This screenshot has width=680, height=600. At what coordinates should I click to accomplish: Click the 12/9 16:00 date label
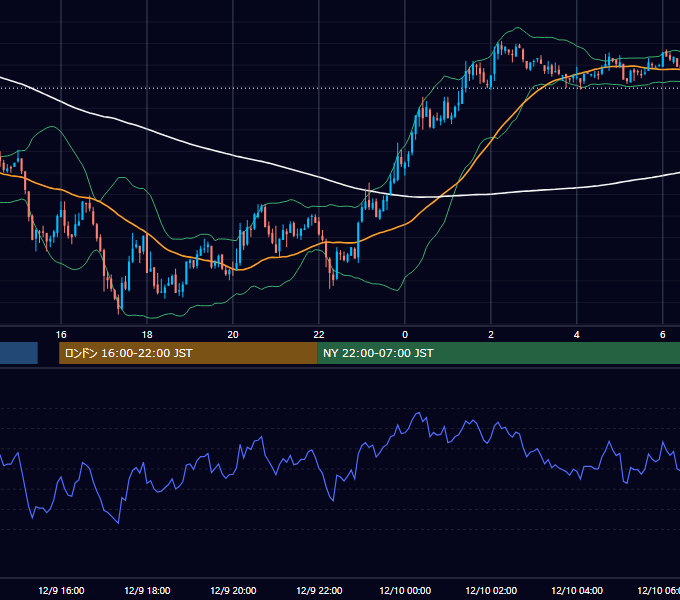coord(61,590)
